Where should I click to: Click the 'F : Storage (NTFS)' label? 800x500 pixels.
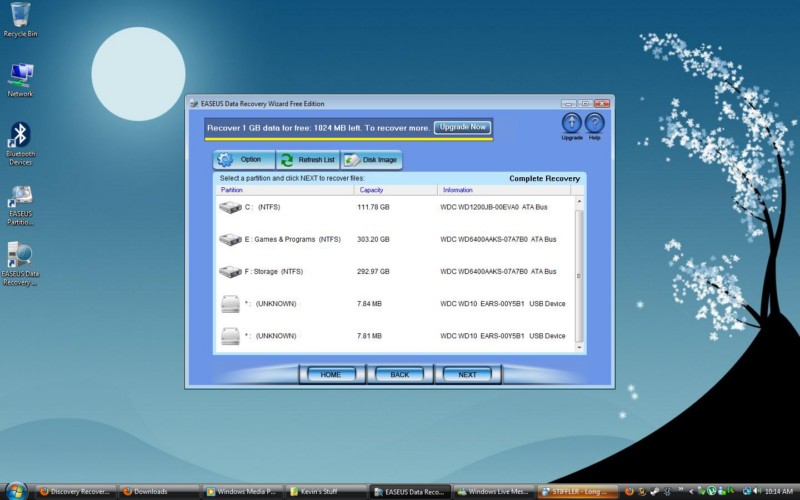point(273,271)
